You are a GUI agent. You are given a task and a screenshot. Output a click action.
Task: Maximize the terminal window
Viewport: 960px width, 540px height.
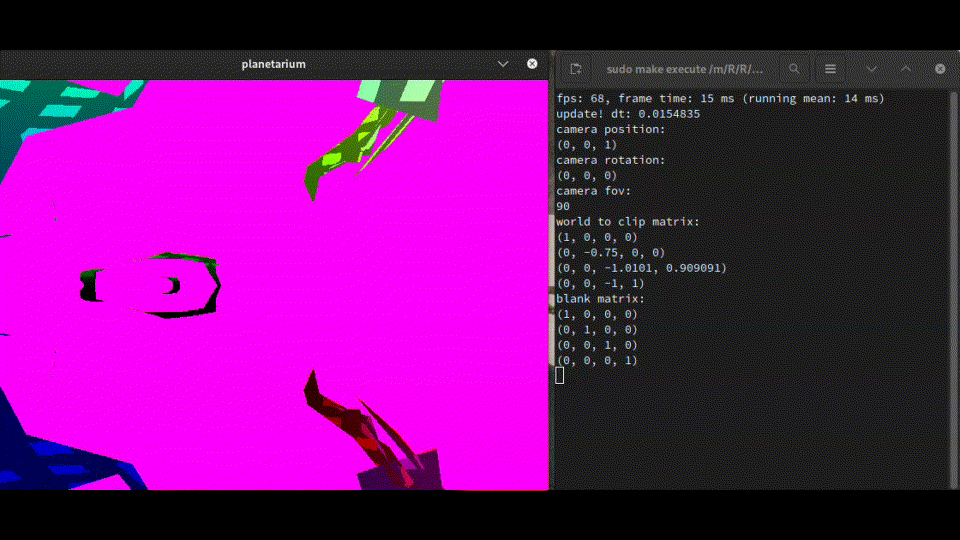pos(906,69)
